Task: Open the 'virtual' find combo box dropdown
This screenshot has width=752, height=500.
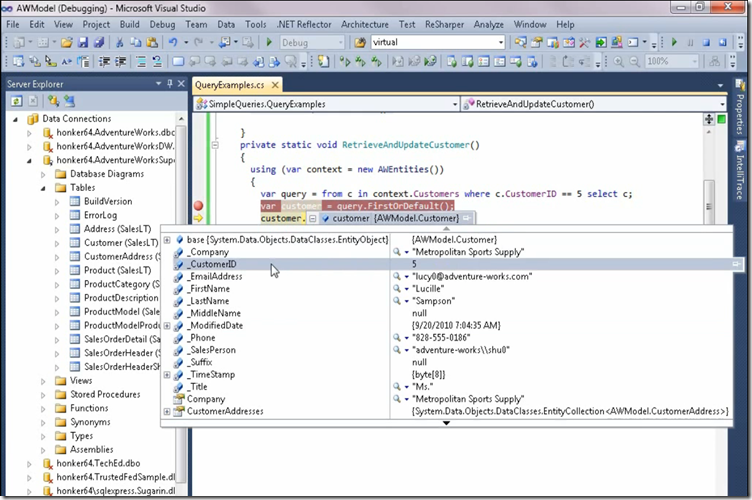Action: click(501, 43)
